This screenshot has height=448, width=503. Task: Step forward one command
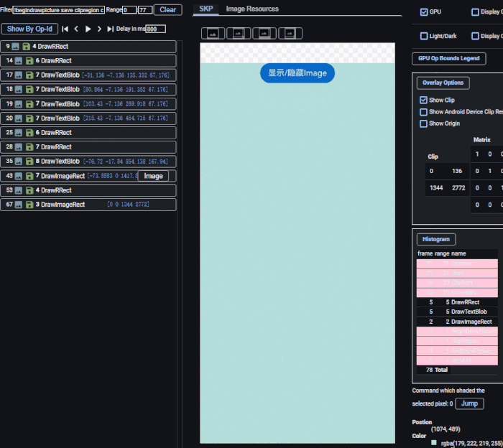coord(99,29)
